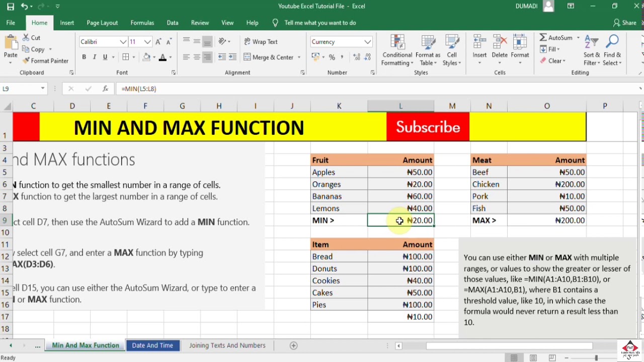Image resolution: width=644 pixels, height=362 pixels.
Task: Save the workbook using the floppy icon
Action: [x=10, y=7]
